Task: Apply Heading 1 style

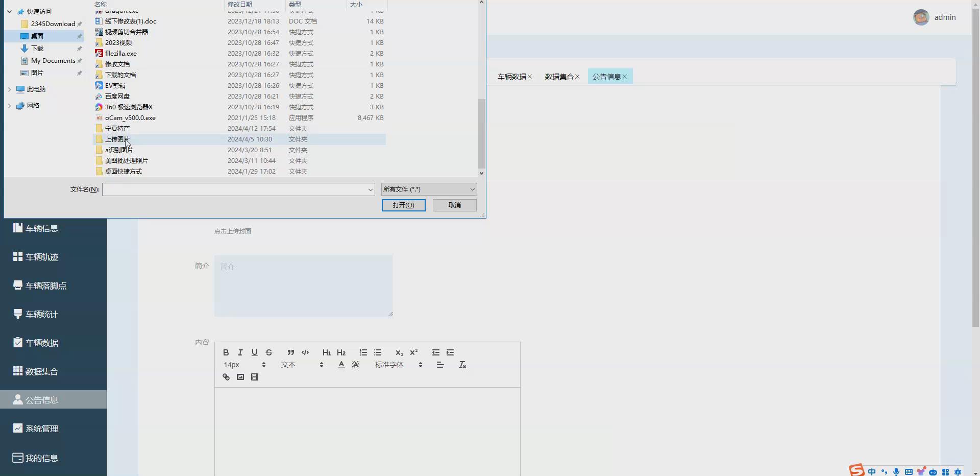Action: pyautogui.click(x=327, y=352)
